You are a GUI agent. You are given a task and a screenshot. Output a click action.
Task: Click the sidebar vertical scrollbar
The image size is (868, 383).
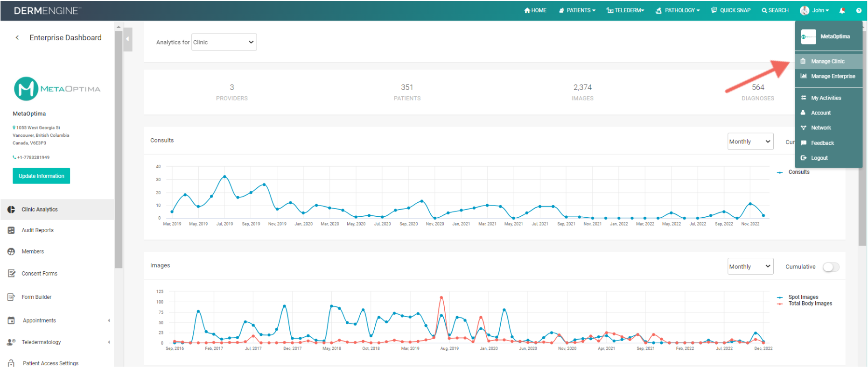tap(119, 149)
